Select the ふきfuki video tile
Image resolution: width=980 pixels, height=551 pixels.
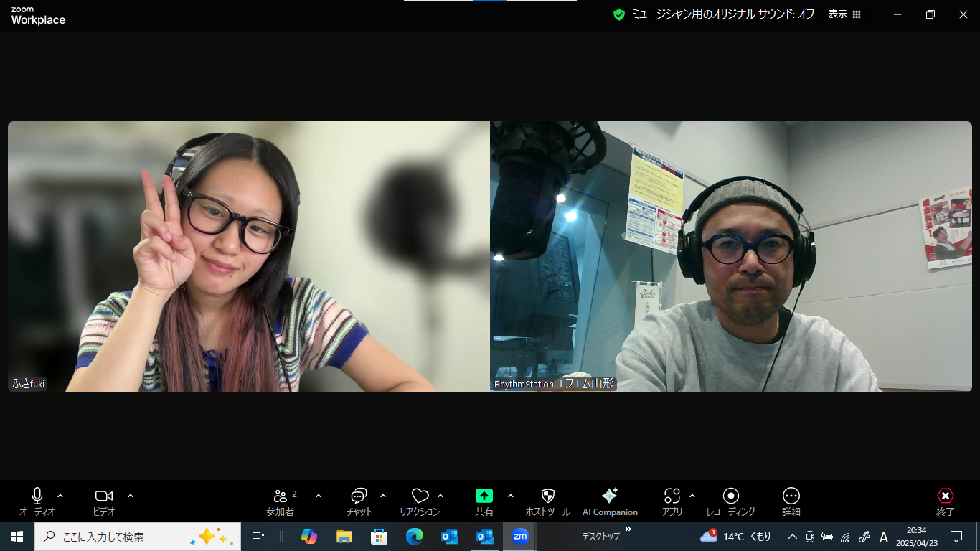coord(249,257)
